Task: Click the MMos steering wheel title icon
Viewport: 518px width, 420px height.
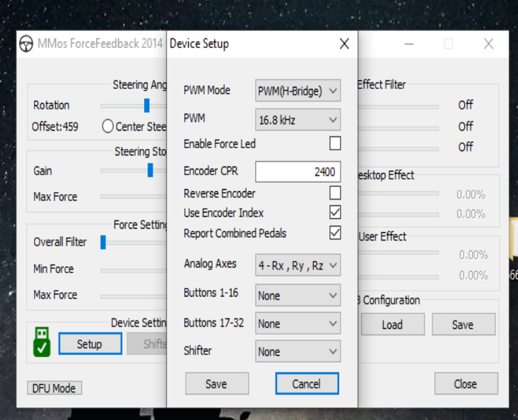Action: (x=25, y=44)
